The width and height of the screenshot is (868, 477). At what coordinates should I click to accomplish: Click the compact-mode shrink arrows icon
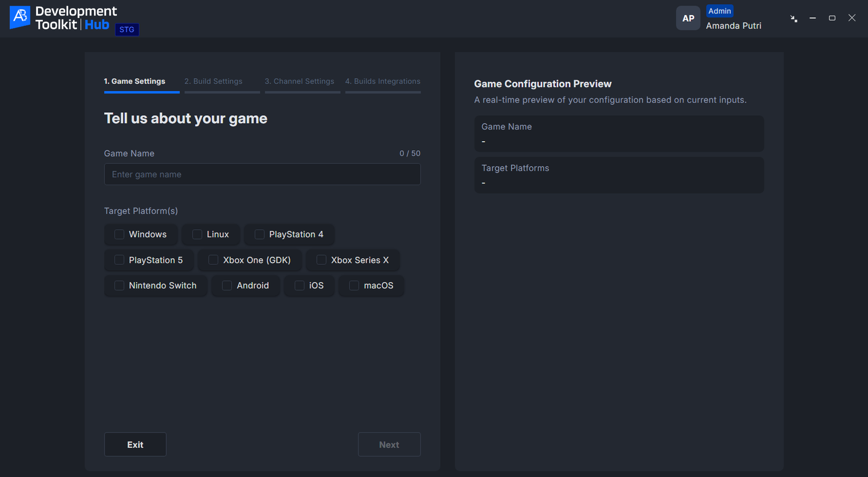click(x=794, y=19)
